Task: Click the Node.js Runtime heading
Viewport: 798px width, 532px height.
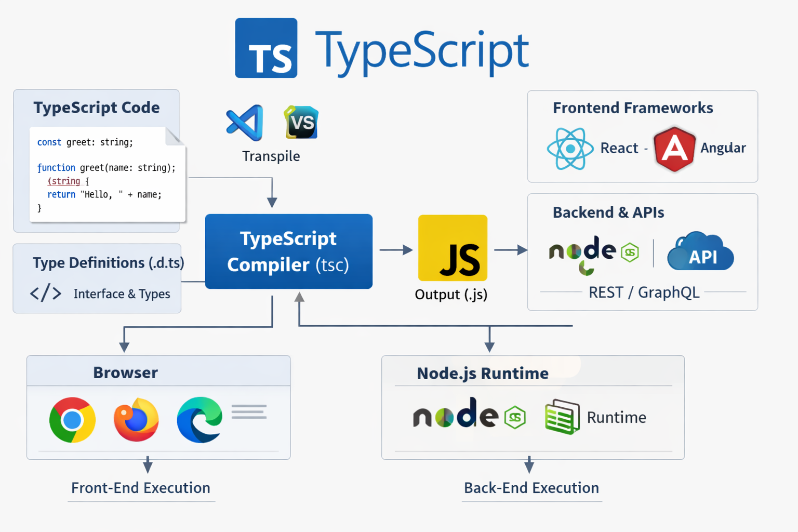Action: (483, 374)
